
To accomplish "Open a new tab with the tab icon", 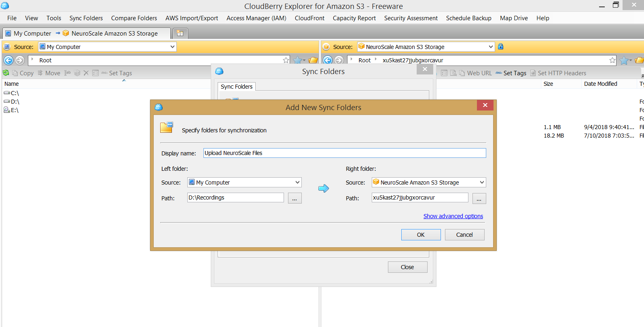I will tap(180, 33).
